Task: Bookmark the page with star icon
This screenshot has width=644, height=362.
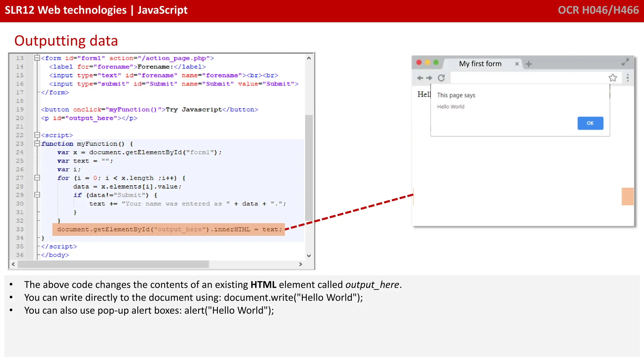Action: click(613, 78)
